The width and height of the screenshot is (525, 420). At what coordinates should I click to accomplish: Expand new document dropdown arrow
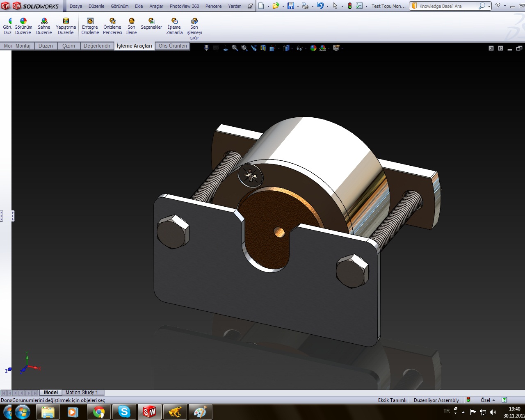[268, 6]
